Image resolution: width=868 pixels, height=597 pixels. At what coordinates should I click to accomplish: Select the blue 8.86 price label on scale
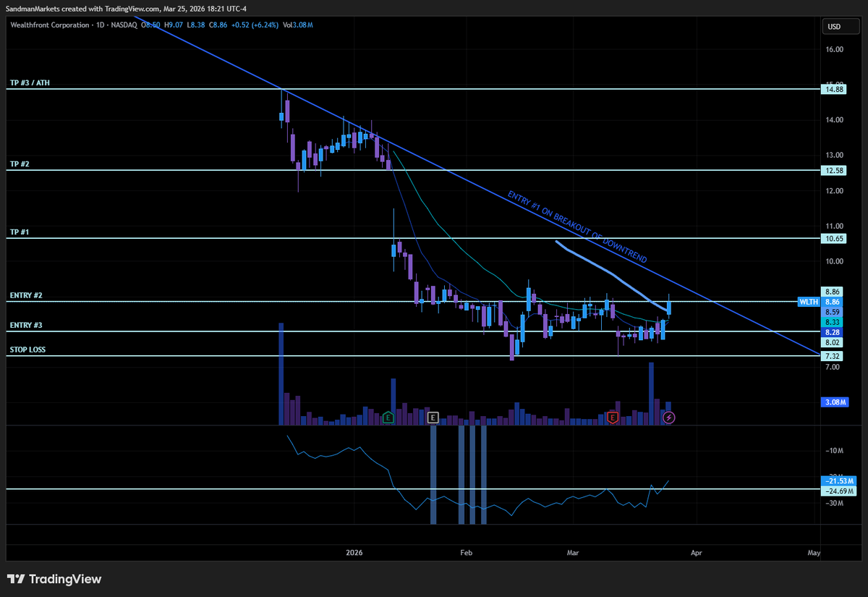832,302
